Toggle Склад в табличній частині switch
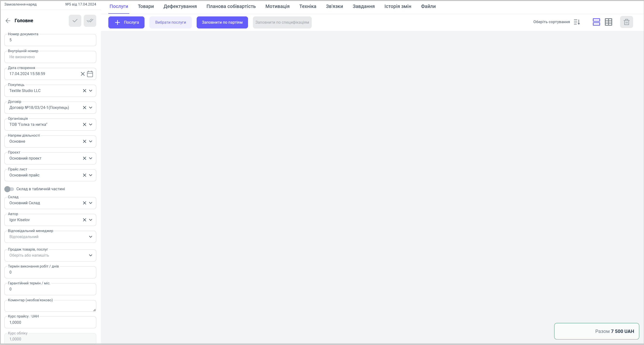The image size is (644, 345). [9, 189]
